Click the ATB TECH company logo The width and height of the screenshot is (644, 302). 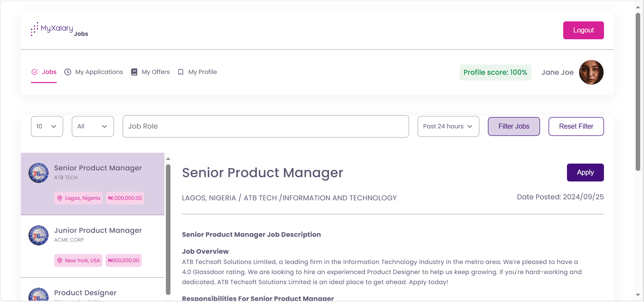tap(39, 173)
